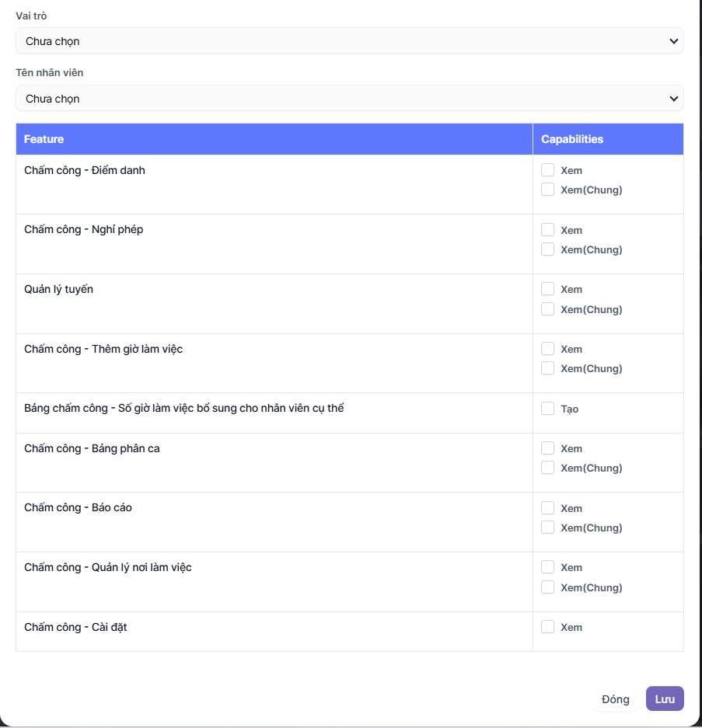Screen dimensions: 702x728
Task: Check Xem for Bảng phân ca
Action: coord(548,448)
